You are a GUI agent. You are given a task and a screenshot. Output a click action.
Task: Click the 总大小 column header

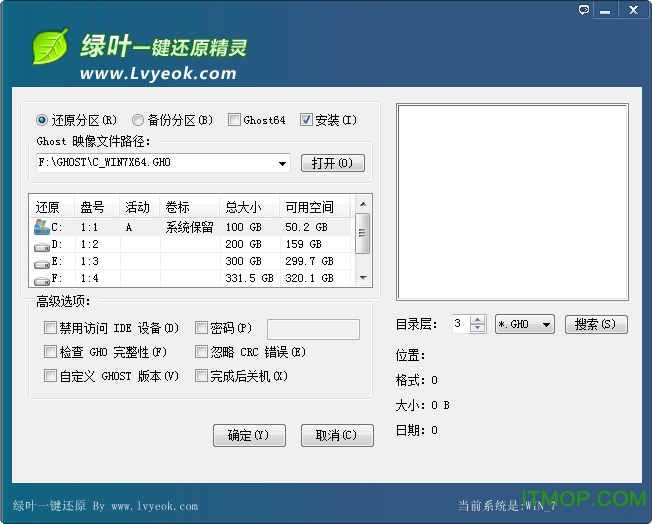pos(249,207)
